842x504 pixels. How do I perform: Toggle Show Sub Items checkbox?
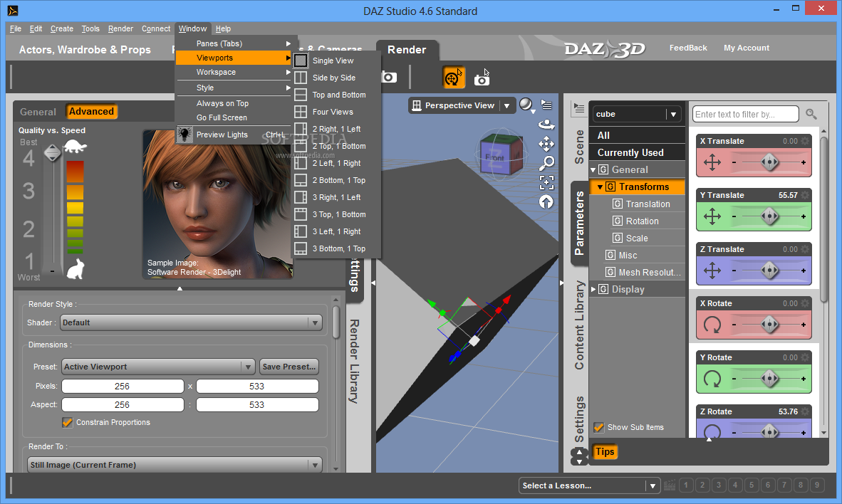(x=599, y=427)
